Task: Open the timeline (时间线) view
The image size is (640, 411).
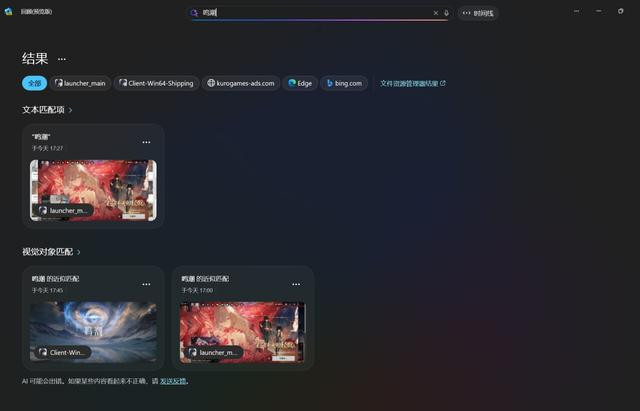Action: [x=478, y=13]
